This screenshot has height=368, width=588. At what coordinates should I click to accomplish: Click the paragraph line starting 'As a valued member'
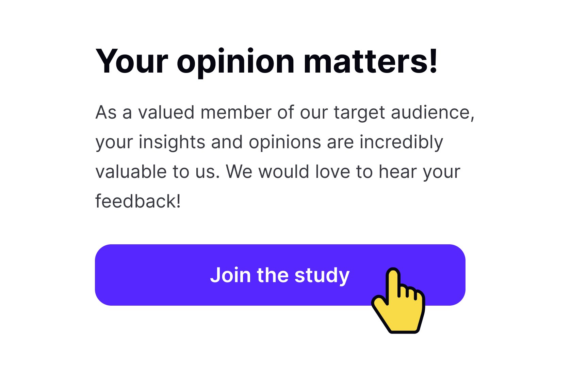click(x=285, y=112)
